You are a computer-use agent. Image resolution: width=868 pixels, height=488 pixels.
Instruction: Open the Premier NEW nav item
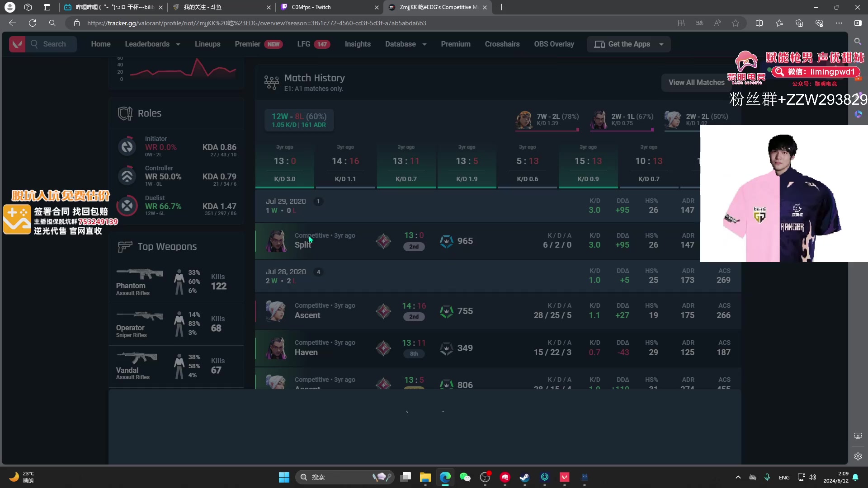(x=258, y=44)
